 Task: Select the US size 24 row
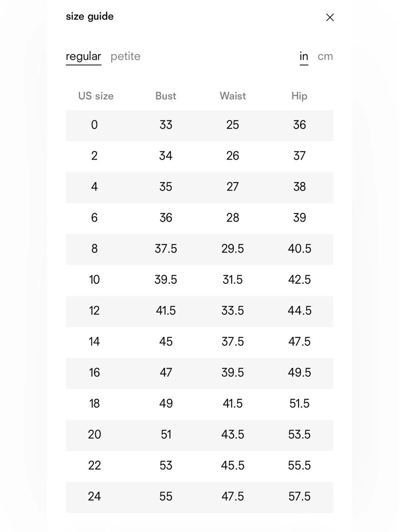pyautogui.click(x=199, y=497)
